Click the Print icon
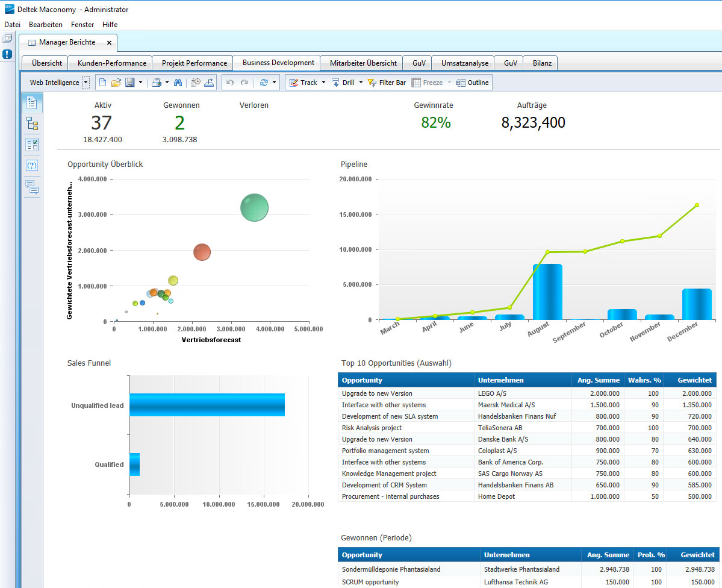 tap(156, 83)
